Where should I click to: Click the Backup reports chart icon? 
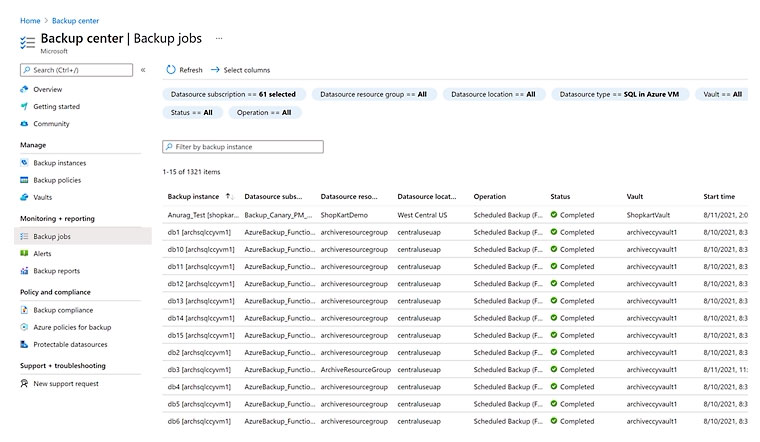[24, 271]
